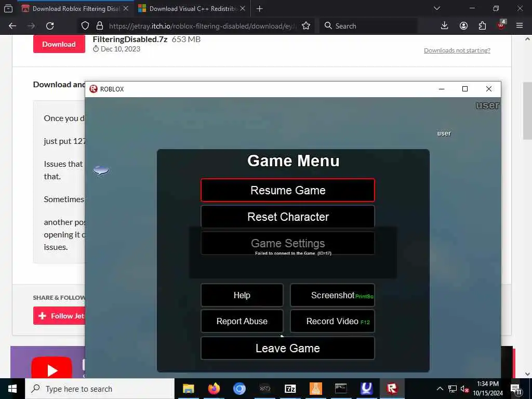The image size is (532, 399).
Task: Click the muted volume tray icon
Action: [464, 389]
